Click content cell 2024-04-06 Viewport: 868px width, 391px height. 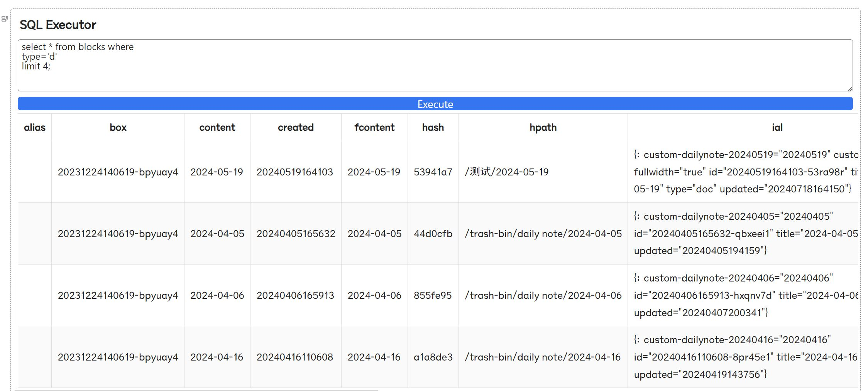click(217, 295)
